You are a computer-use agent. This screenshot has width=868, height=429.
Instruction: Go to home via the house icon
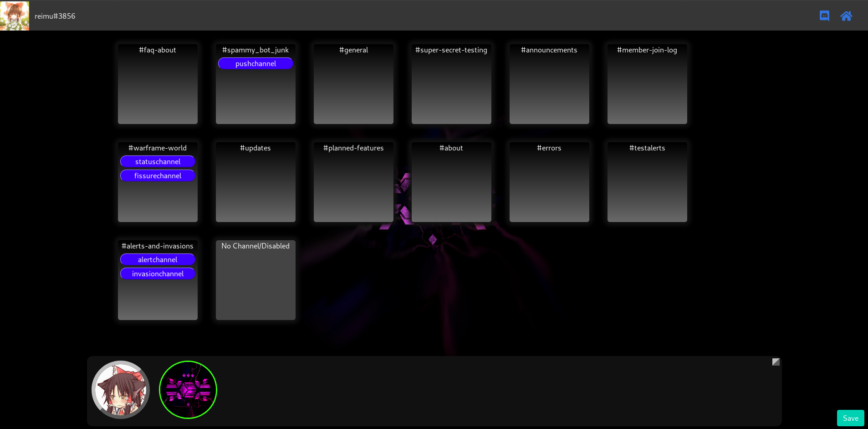click(846, 16)
